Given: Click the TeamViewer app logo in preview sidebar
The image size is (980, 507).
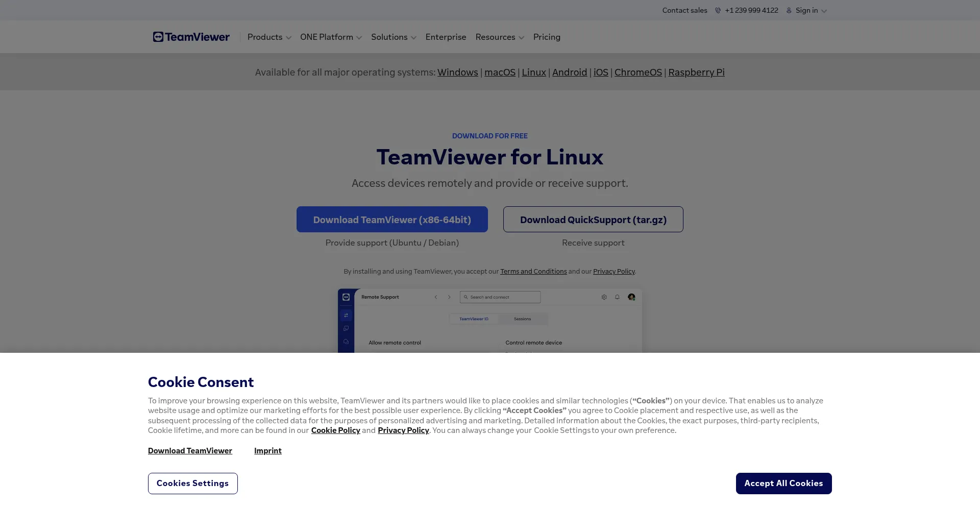Looking at the screenshot, I should (x=346, y=297).
